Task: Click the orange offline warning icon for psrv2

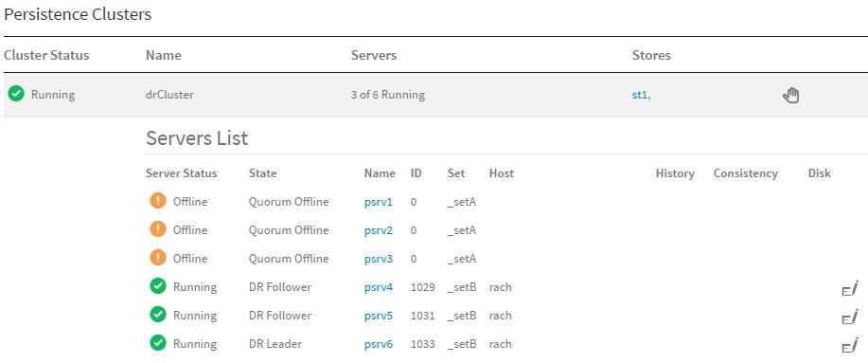Action: [158, 229]
